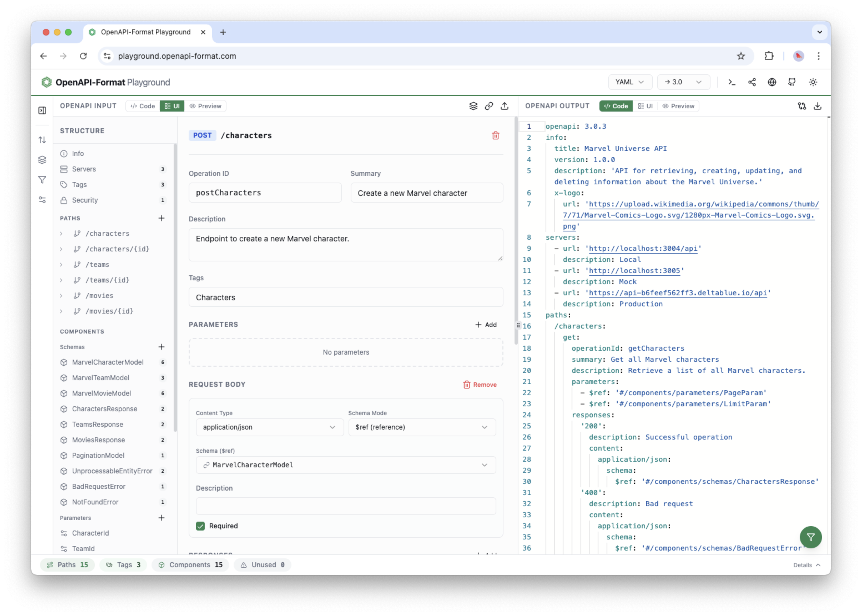
Task: Click Remove on the request body section
Action: [480, 384]
